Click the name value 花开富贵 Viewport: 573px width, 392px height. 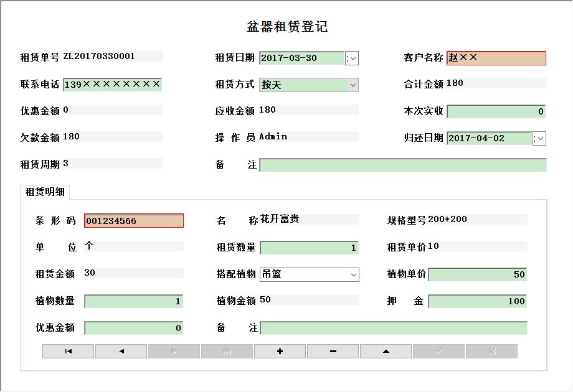[x=280, y=219]
